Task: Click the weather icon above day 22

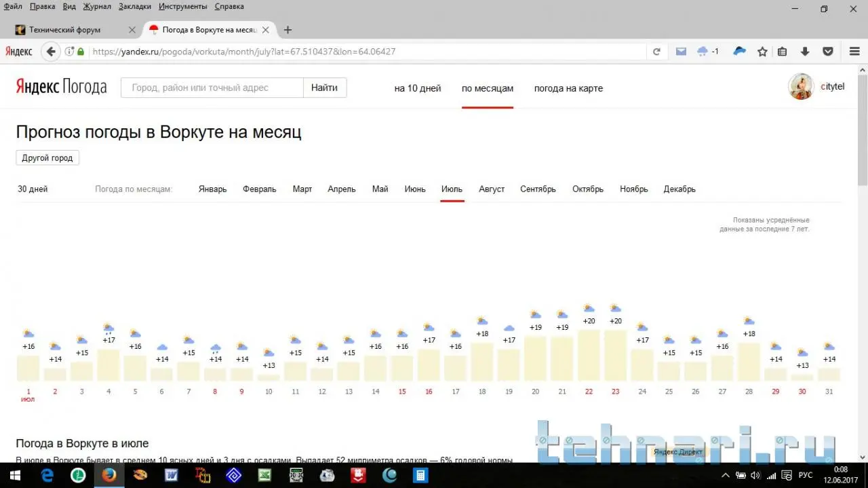Action: [x=589, y=309]
